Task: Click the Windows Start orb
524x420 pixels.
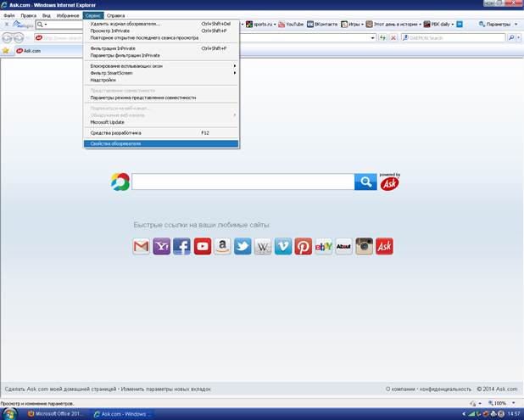Action: pos(10,414)
